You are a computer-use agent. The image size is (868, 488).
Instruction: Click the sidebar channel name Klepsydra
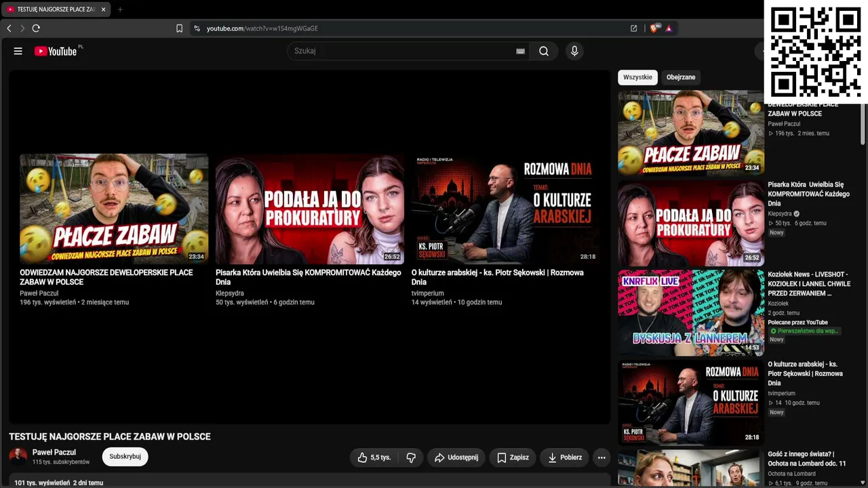tap(780, 214)
